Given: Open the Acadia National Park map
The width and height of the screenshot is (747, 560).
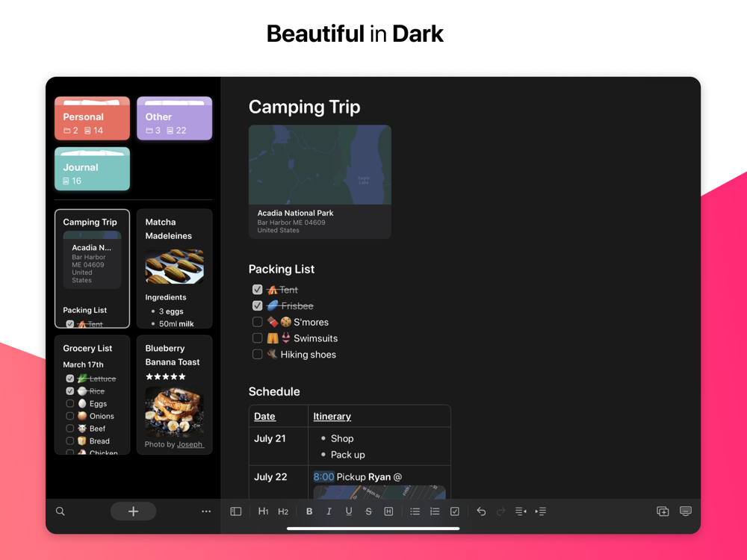Looking at the screenshot, I should tap(320, 165).
